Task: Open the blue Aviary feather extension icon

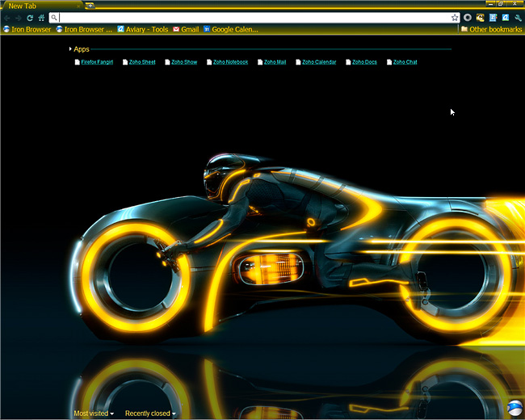Action: [506, 18]
